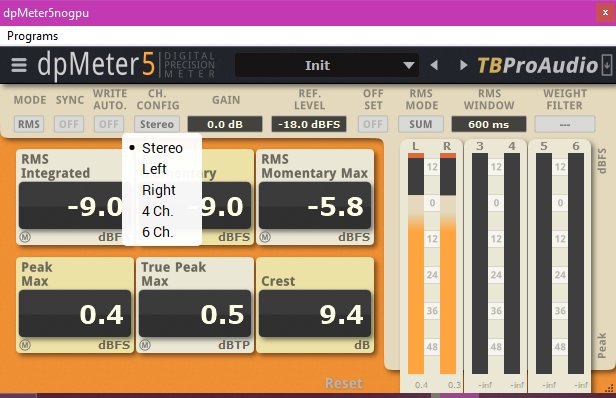Click the M icon under RMS Momentary Max
This screenshot has height=398, width=616.
point(265,237)
